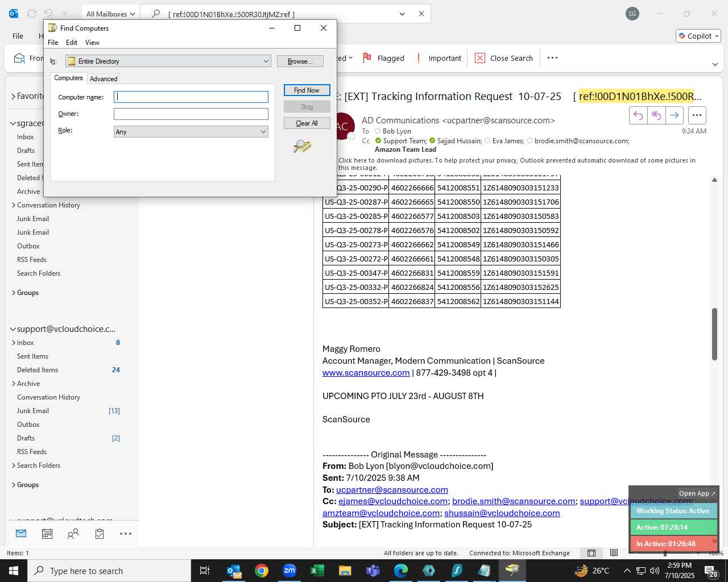The image size is (728, 582).
Task: Open Google Chrome from the taskbar
Action: pos(262,571)
